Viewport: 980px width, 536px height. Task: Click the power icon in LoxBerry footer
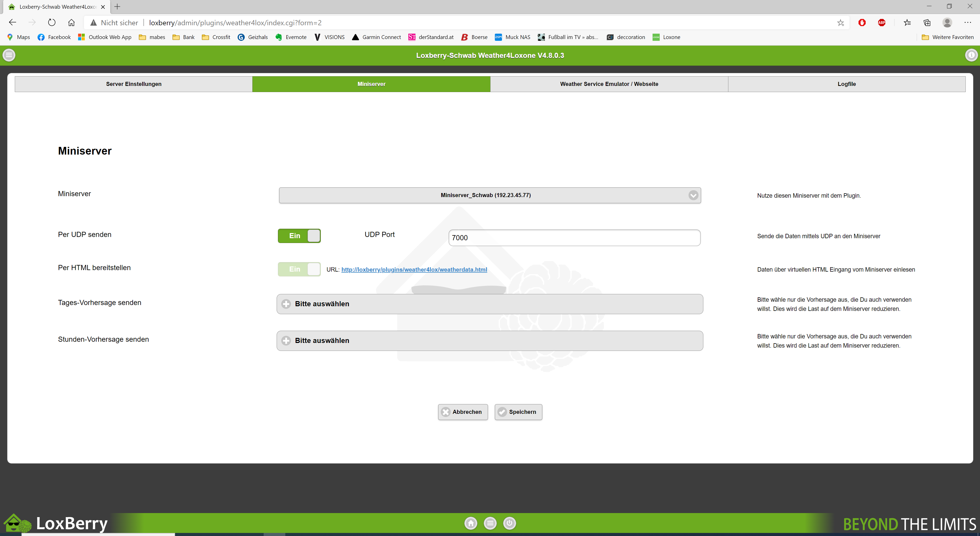click(x=509, y=523)
